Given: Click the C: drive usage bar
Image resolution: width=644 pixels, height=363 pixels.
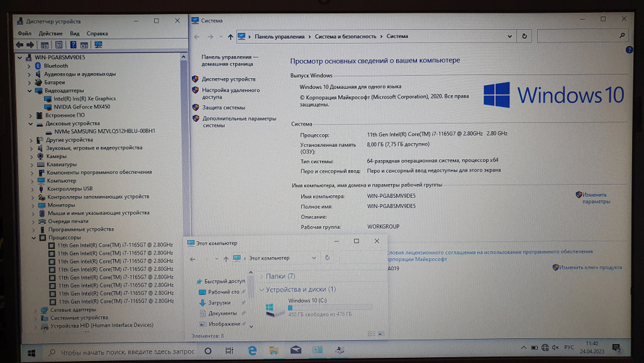Looking at the screenshot, I should pos(330,308).
